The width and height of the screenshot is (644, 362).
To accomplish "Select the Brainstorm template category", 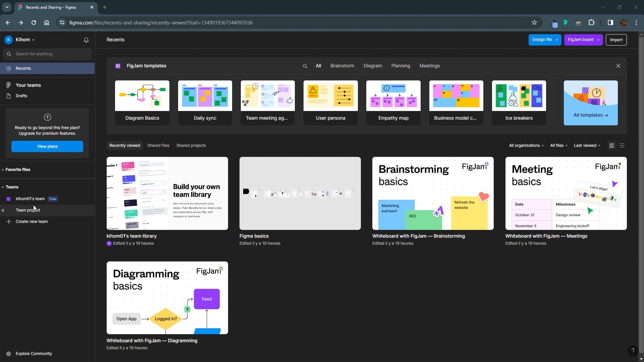I will pos(342,66).
